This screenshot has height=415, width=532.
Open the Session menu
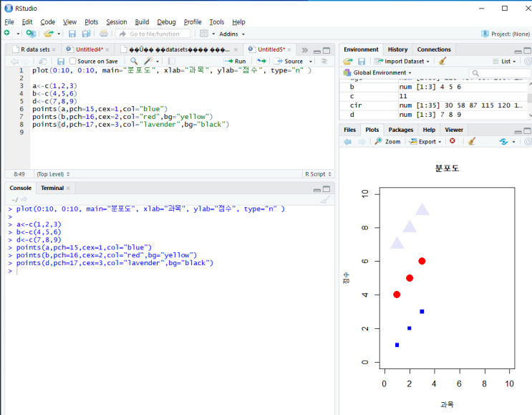click(116, 22)
